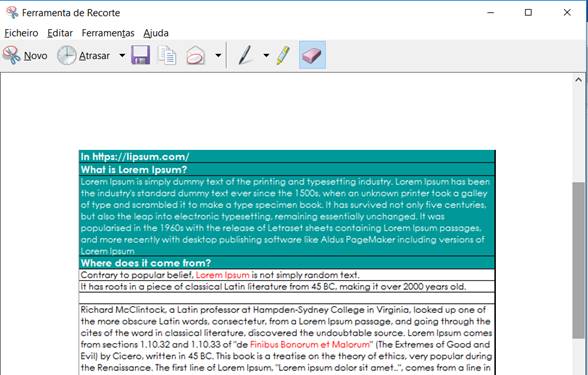
Task: Open the Snipping Tool app icon in title bar
Action: [x=12, y=12]
